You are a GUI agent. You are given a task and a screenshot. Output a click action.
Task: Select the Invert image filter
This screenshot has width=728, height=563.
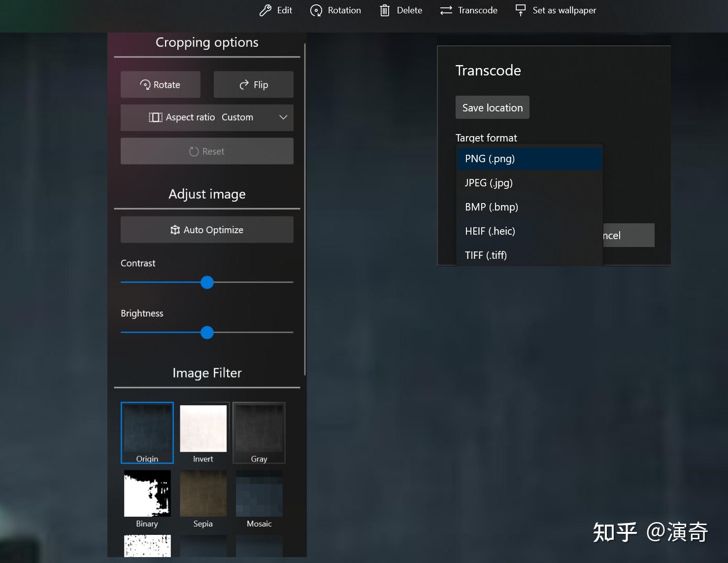point(203,429)
